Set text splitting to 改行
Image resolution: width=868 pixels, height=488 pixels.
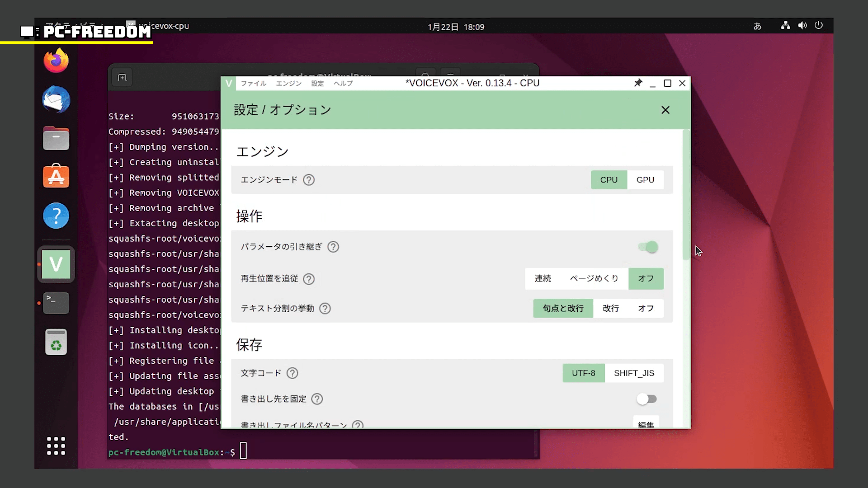(x=610, y=309)
